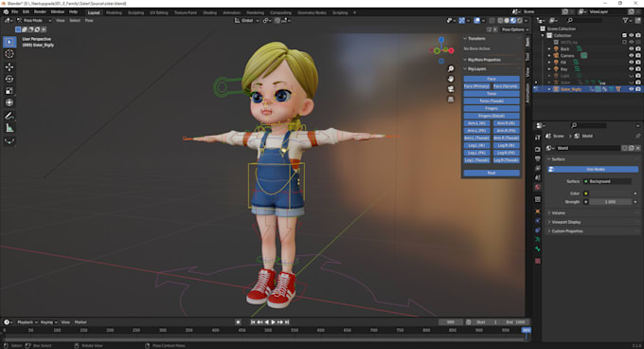This screenshot has height=349, width=644.
Task: Click the pan hand icon in viewport
Action: (x=451, y=79)
